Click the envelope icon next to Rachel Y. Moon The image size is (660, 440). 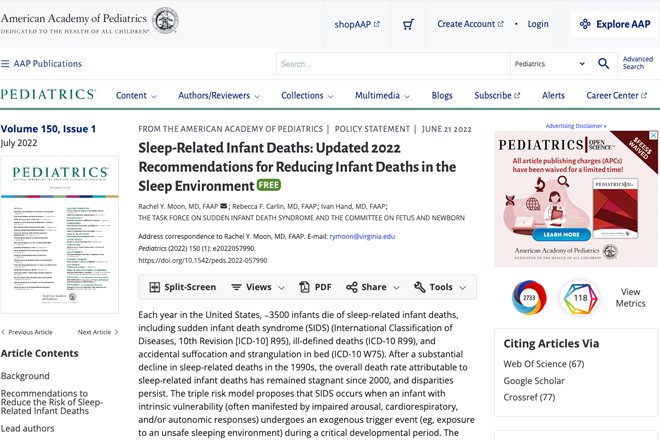click(224, 206)
